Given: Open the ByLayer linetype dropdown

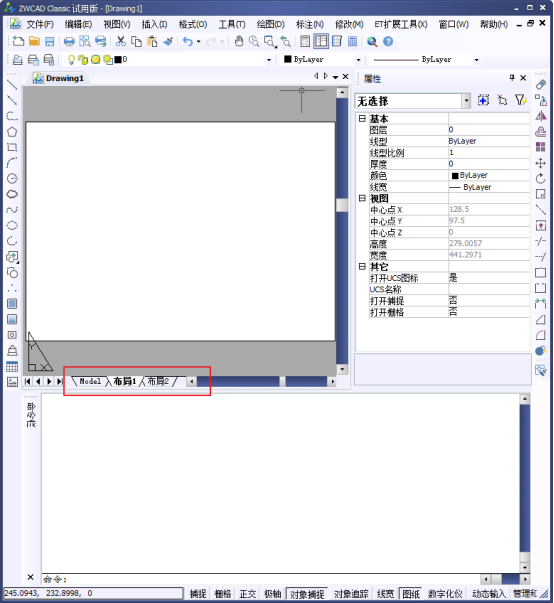Looking at the screenshot, I should pyautogui.click(x=426, y=60).
